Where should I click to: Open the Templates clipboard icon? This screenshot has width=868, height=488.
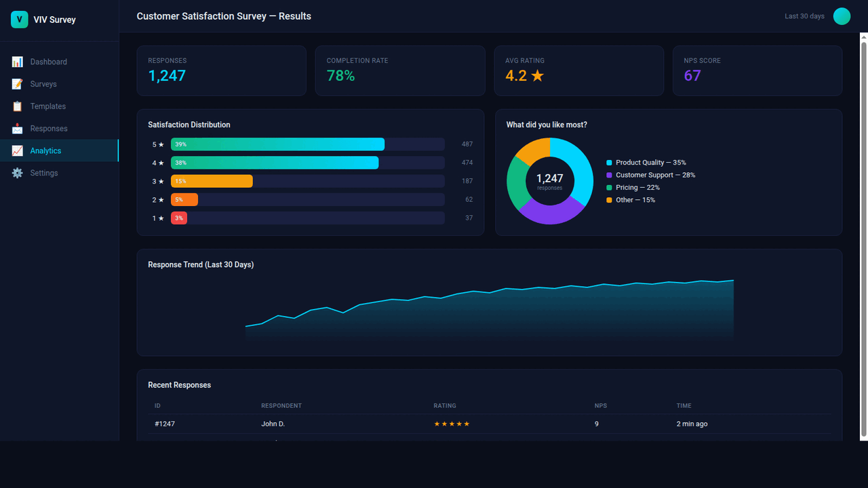(17, 106)
